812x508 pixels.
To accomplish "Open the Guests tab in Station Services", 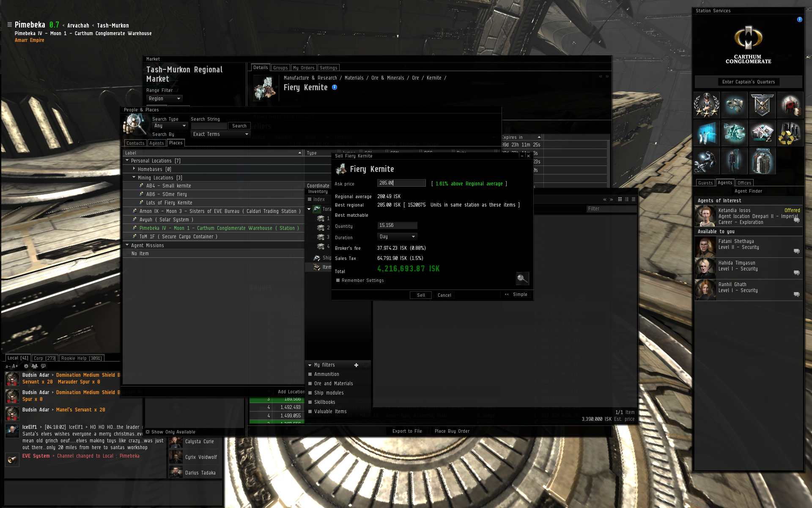I will coord(705,183).
